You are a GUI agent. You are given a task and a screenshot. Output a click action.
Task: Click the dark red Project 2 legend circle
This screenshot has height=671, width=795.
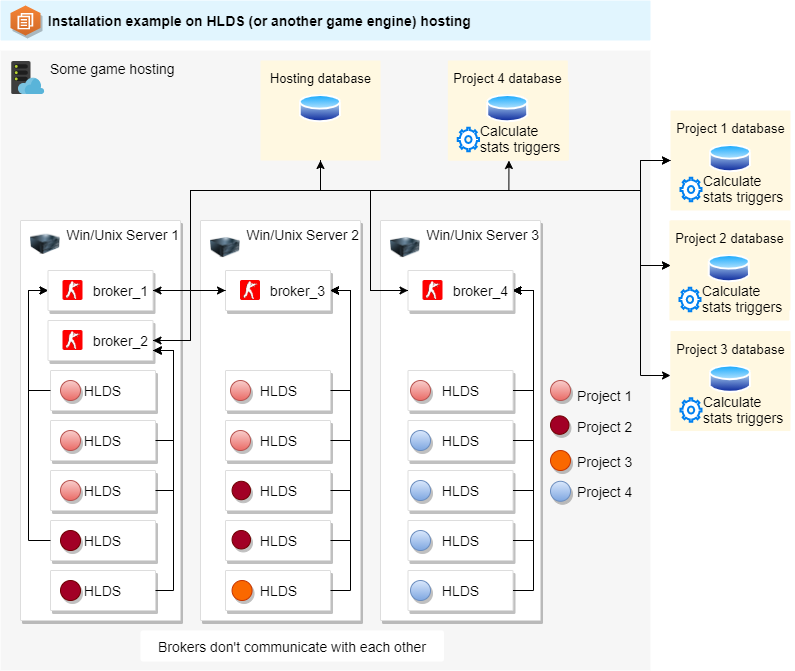coord(560,426)
